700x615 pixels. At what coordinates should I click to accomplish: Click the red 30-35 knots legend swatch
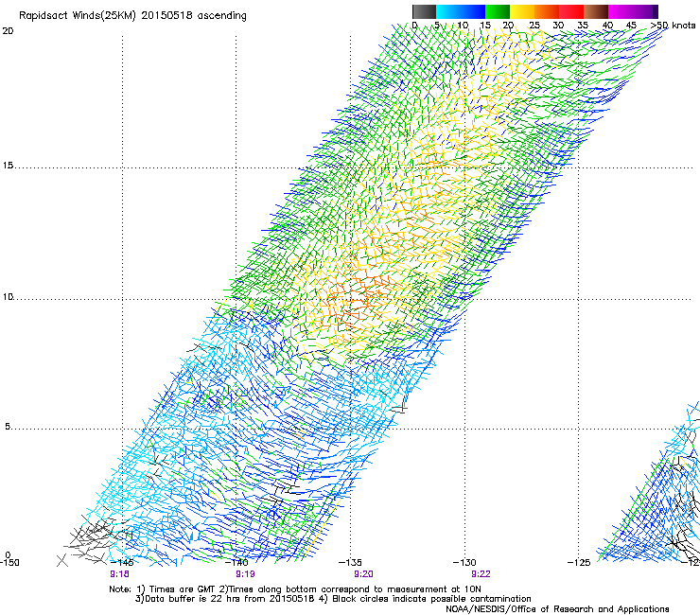571,11
